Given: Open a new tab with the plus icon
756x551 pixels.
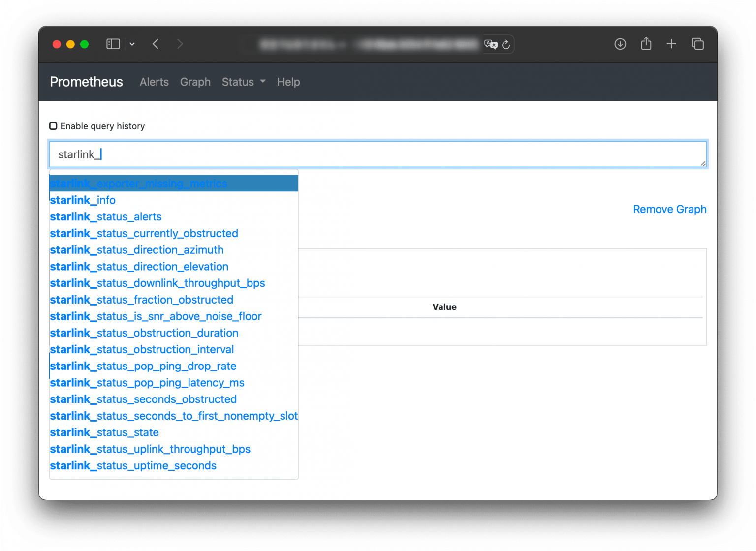Looking at the screenshot, I should pyautogui.click(x=671, y=44).
